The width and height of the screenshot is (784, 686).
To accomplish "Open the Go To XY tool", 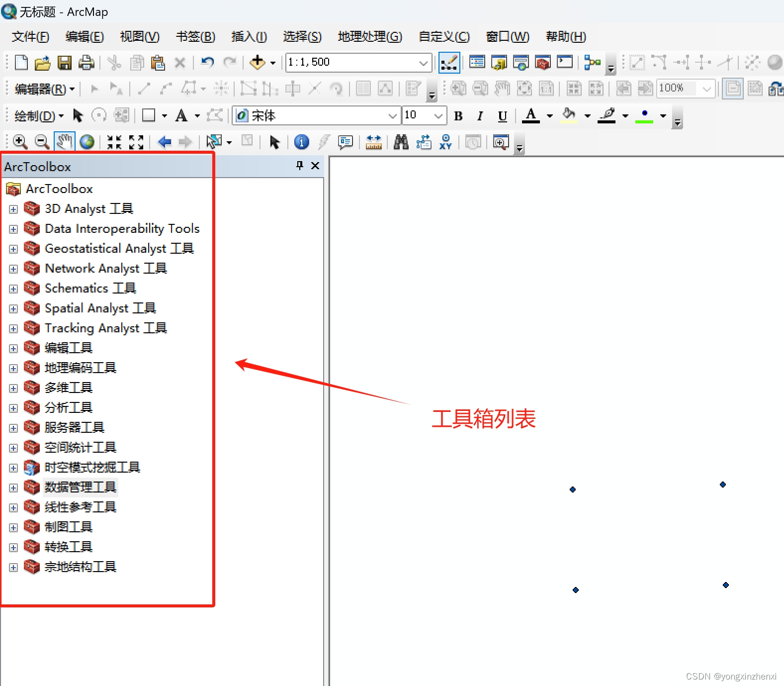I will [x=445, y=142].
